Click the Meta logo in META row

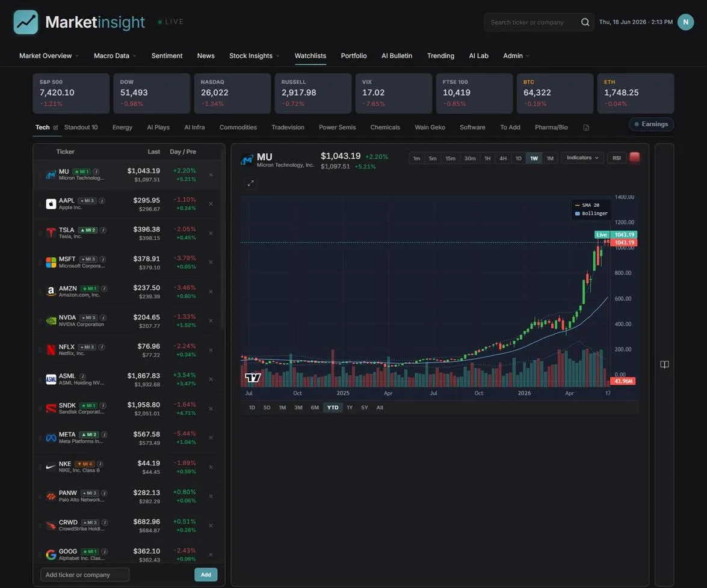(51, 438)
